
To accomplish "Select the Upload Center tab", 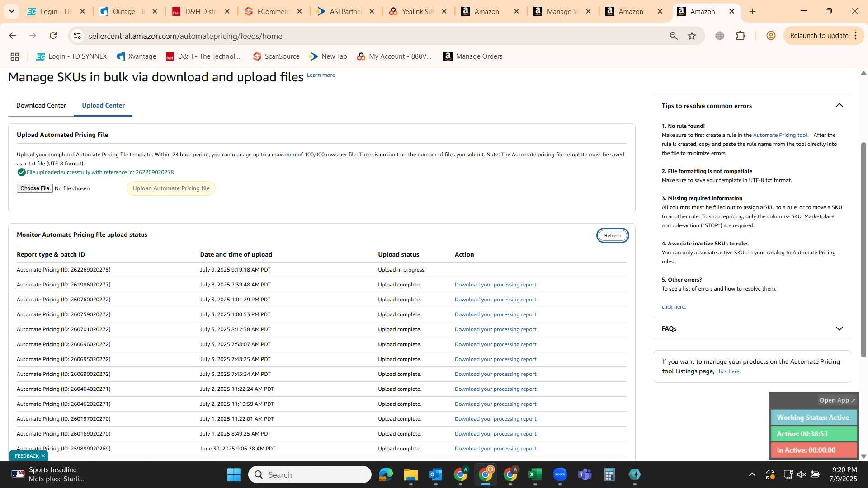I will 104,105.
